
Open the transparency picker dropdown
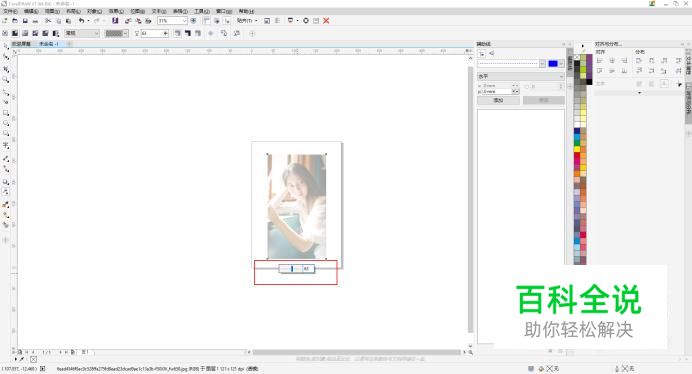pos(117,33)
